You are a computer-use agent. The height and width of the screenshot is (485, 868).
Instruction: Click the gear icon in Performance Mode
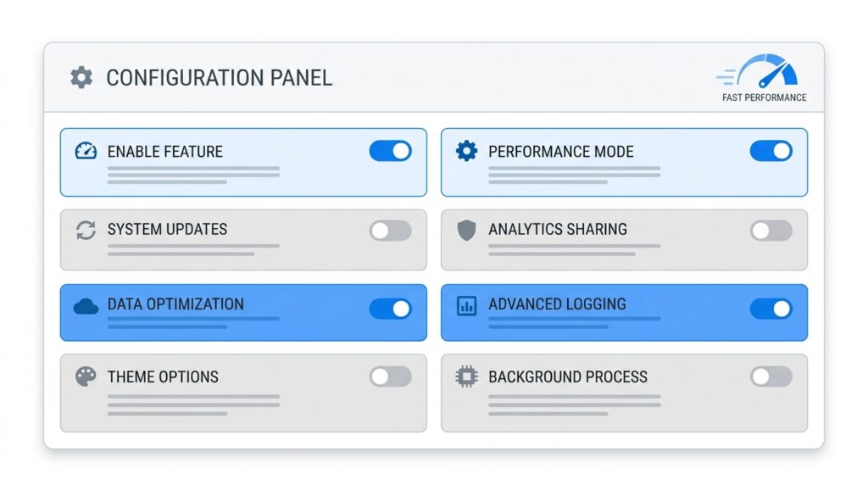467,151
